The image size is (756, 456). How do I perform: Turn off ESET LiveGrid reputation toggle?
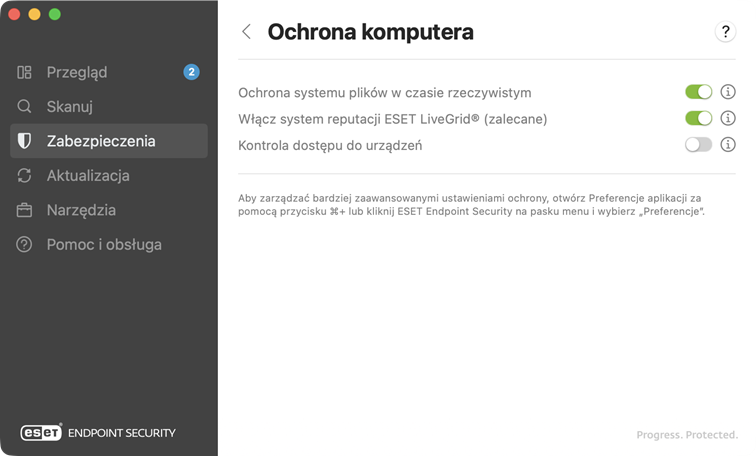(x=698, y=119)
